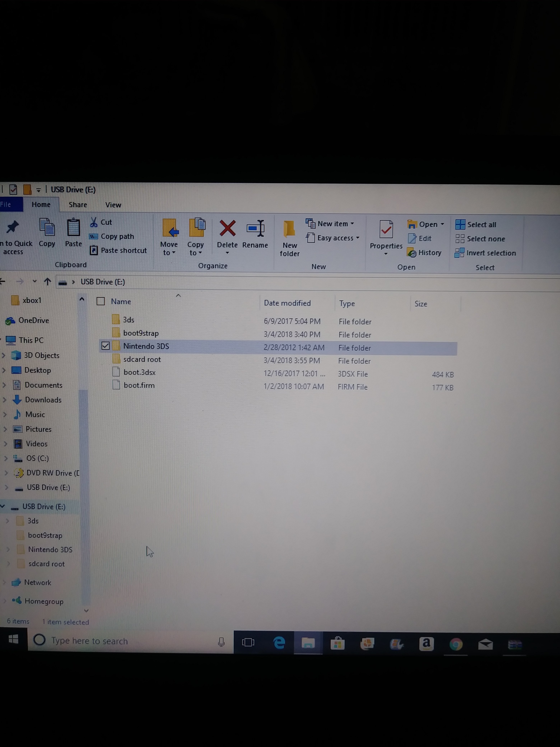The height and width of the screenshot is (747, 560).
Task: Open the Open button dropdown
Action: point(442,224)
